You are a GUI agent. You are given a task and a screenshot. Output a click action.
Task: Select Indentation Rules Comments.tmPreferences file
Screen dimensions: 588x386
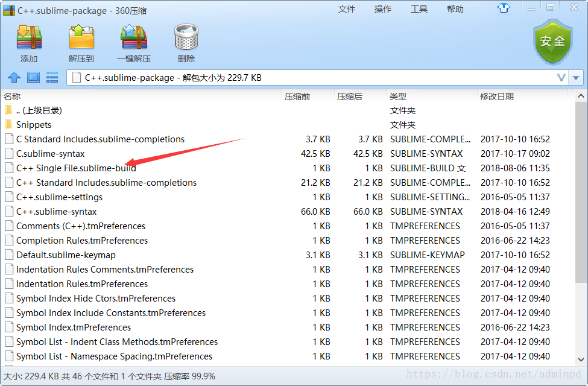tap(104, 270)
